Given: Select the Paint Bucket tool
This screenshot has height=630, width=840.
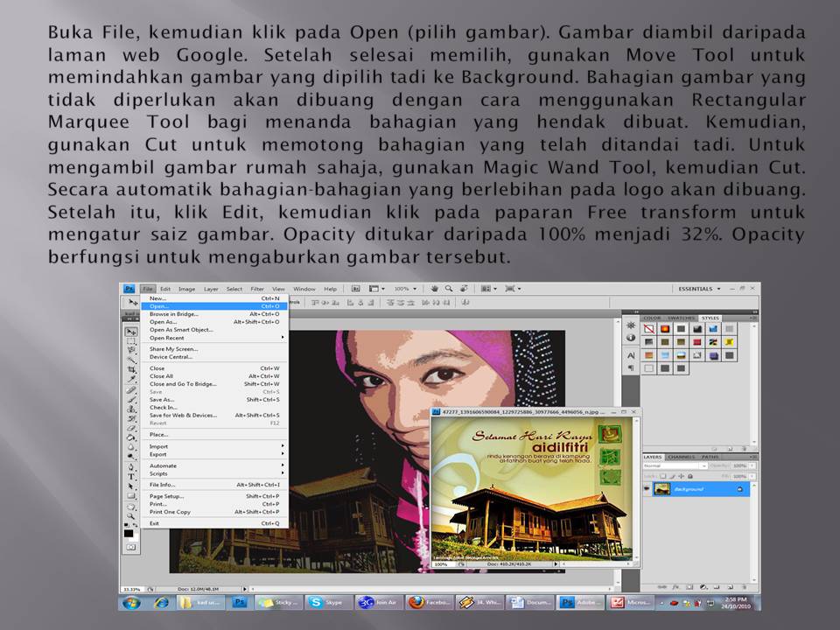Looking at the screenshot, I should point(131,437).
